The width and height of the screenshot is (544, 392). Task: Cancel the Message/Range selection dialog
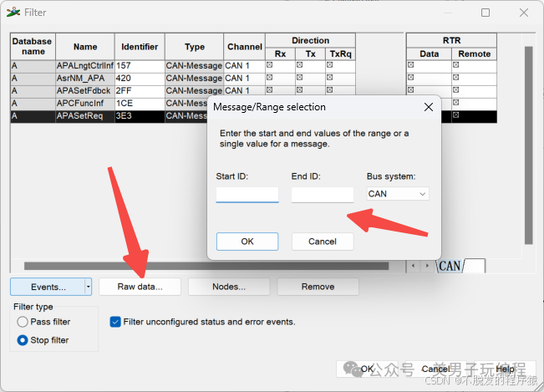pos(323,242)
